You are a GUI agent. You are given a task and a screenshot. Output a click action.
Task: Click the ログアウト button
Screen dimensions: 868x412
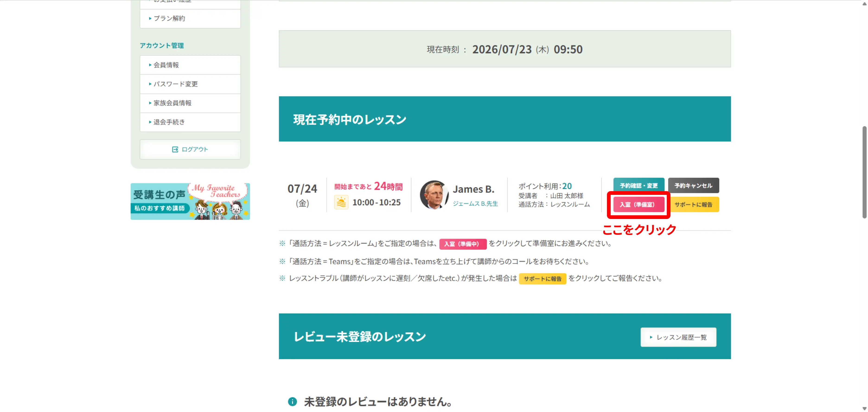[190, 149]
